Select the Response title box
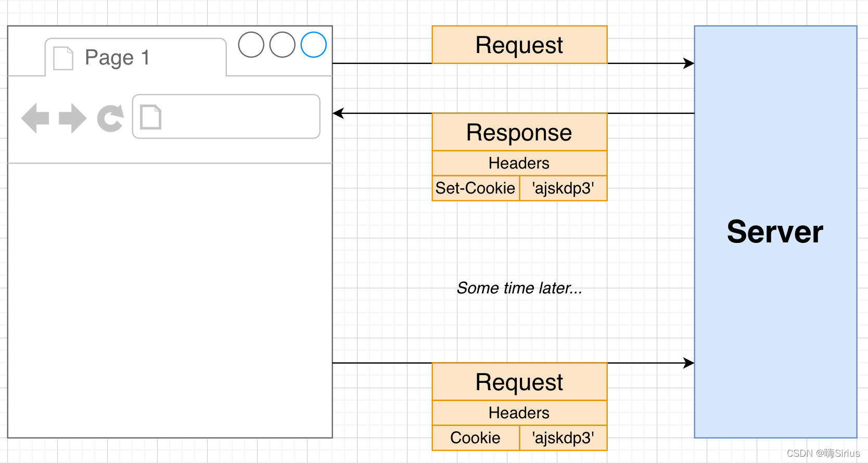Screen dimensions: 868x463 (x=520, y=132)
